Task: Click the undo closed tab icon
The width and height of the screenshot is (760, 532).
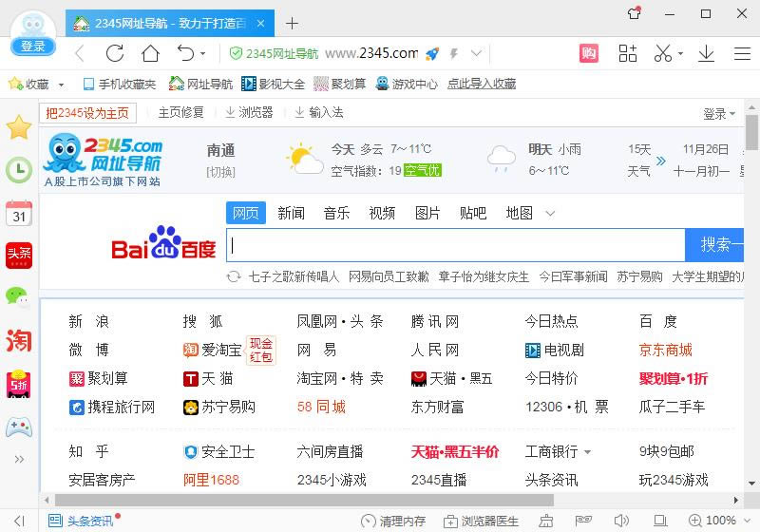Action: pos(185,53)
